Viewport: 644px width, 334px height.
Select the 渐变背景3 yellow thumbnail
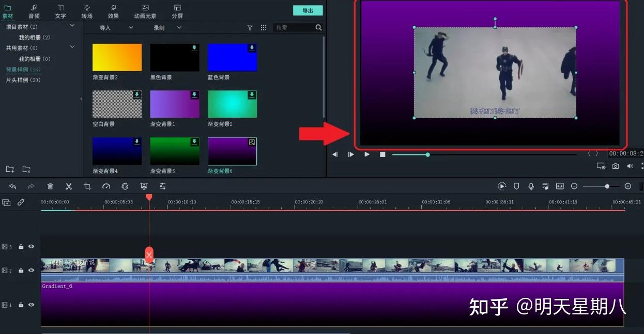click(x=117, y=57)
